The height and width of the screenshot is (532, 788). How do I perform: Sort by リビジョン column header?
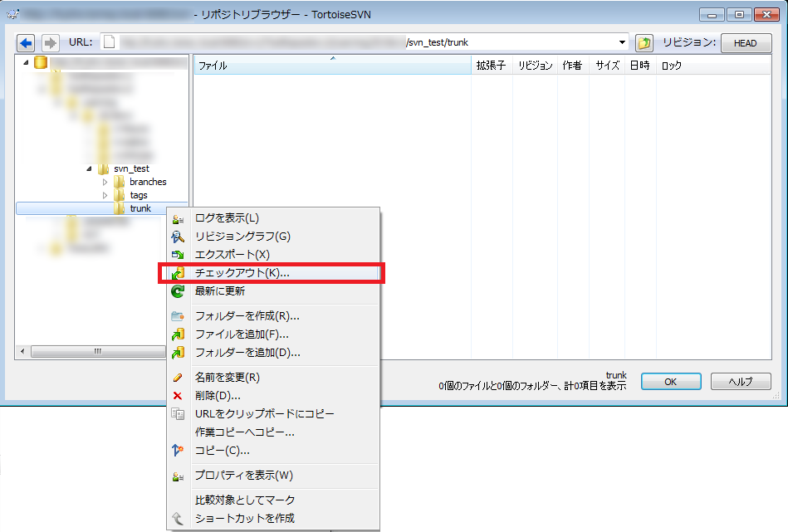536,66
